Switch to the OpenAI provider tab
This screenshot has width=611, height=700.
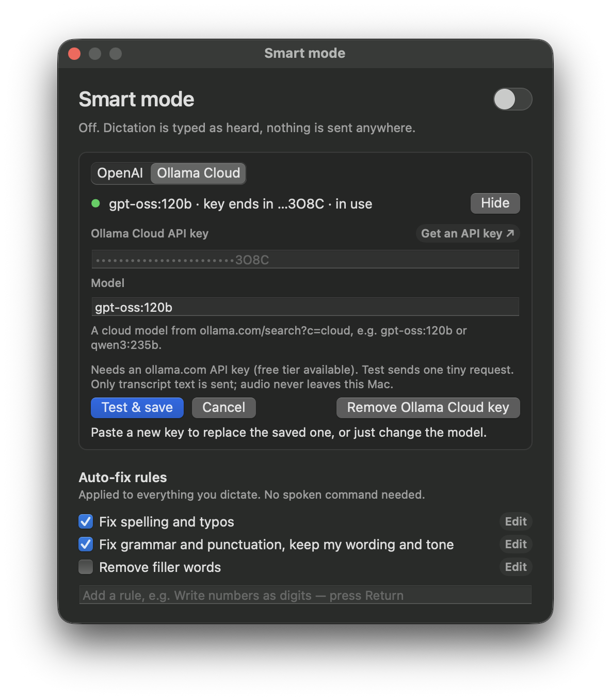(x=120, y=173)
